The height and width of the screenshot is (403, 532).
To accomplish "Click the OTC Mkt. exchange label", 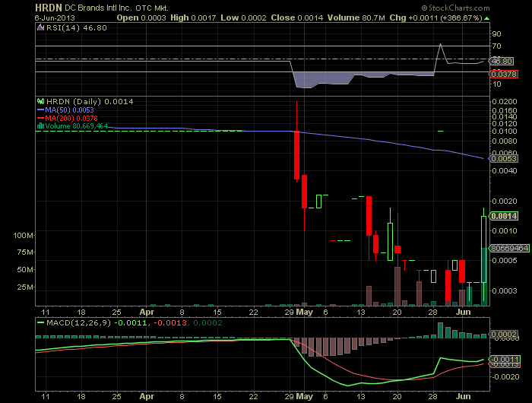I will coord(152,8).
